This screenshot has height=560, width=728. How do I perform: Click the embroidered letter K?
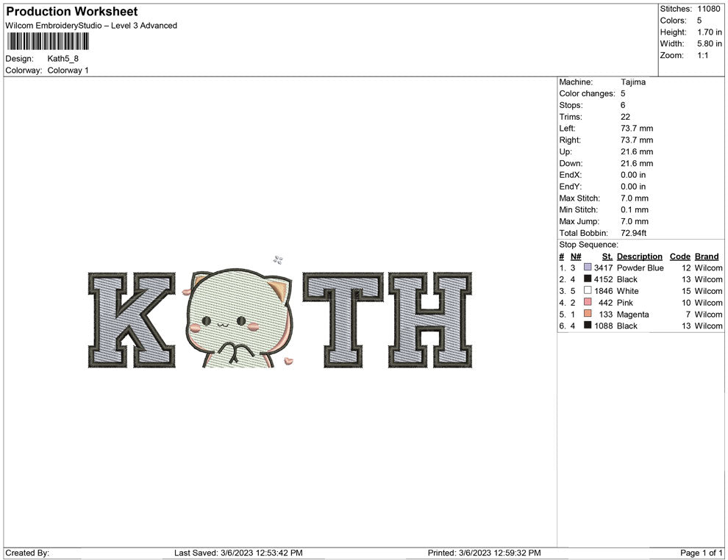coord(132,320)
